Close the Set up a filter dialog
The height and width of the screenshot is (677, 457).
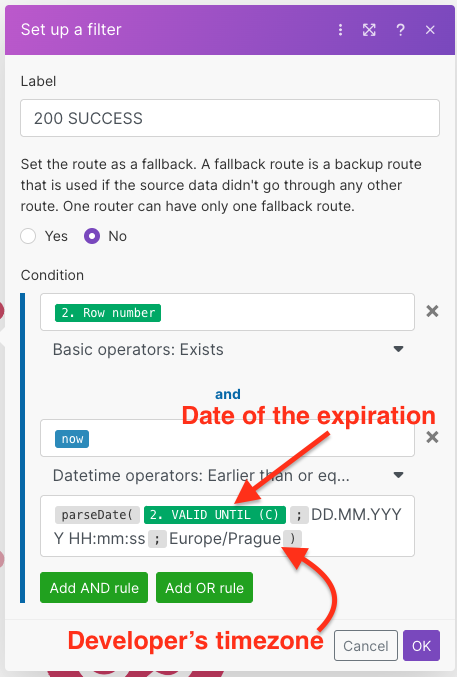[x=430, y=30]
